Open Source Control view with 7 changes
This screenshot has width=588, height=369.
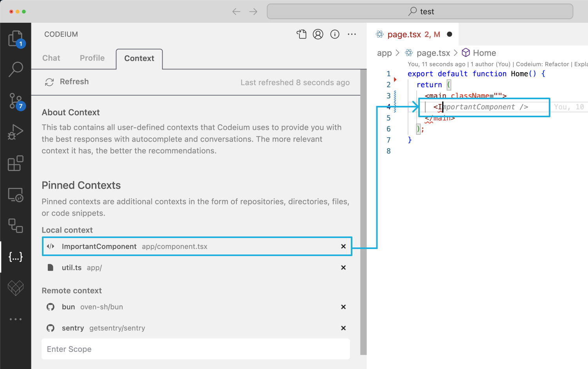click(x=16, y=101)
